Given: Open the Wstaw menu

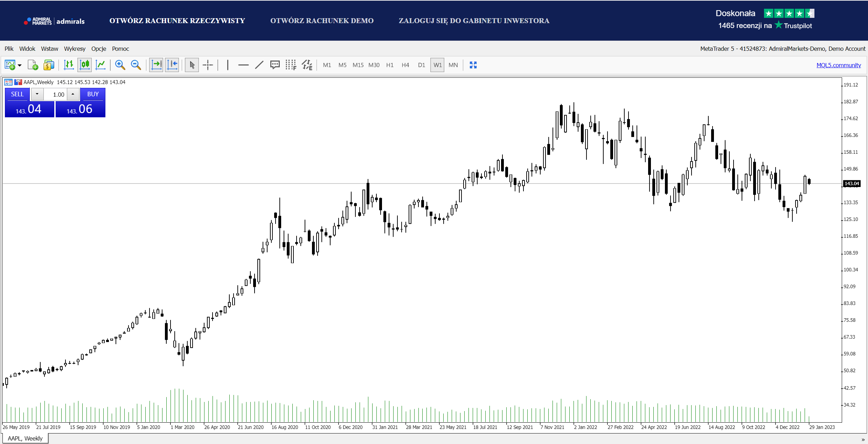Looking at the screenshot, I should pyautogui.click(x=50, y=49).
